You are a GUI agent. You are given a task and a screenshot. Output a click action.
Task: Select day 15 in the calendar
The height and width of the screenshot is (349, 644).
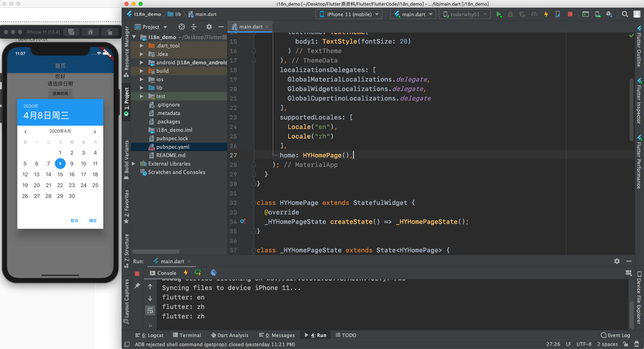60,174
